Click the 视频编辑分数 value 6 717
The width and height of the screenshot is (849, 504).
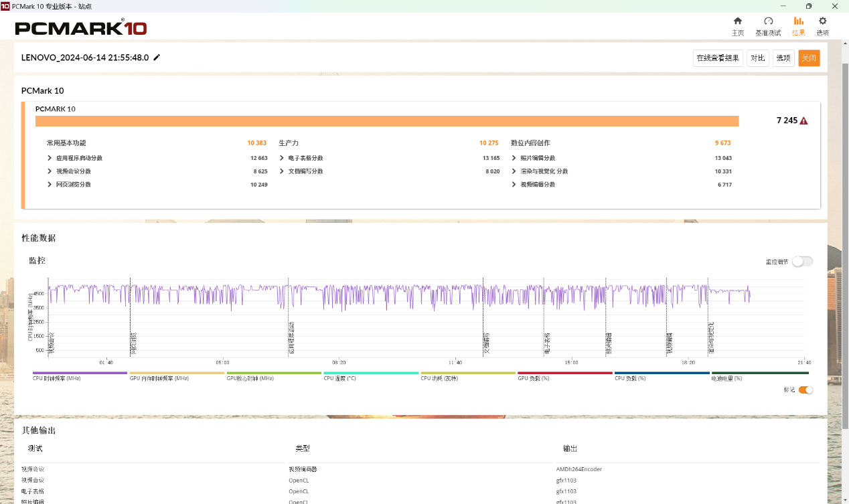(x=724, y=184)
